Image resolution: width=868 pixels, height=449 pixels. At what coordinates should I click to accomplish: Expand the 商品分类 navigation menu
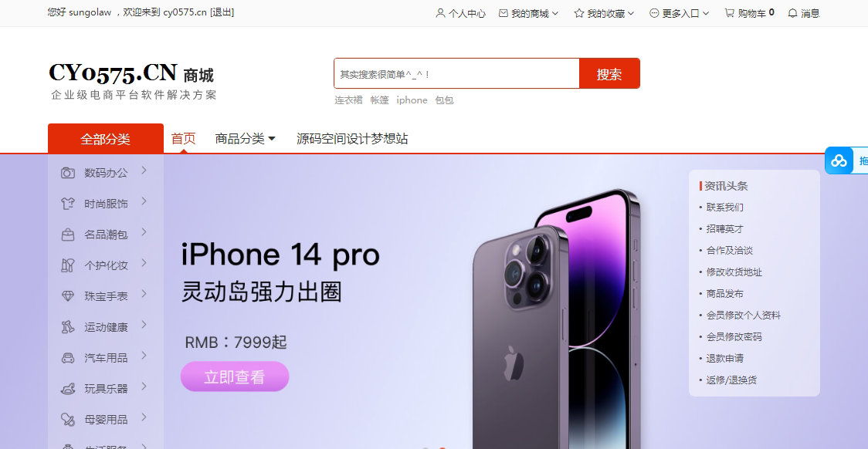click(x=246, y=139)
